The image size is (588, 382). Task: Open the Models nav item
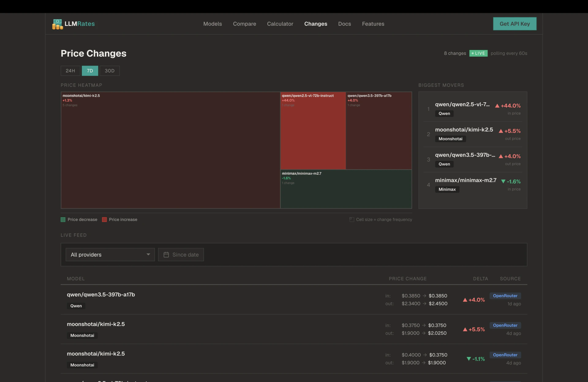click(213, 24)
